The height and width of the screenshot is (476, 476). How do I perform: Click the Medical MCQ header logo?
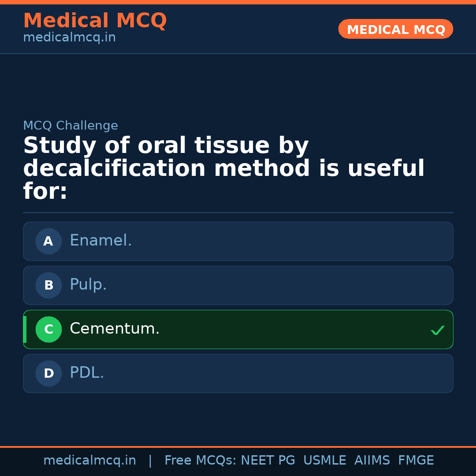(95, 21)
